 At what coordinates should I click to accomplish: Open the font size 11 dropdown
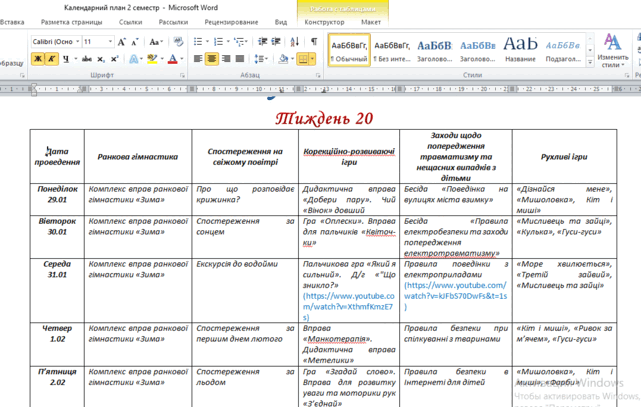[x=110, y=41]
